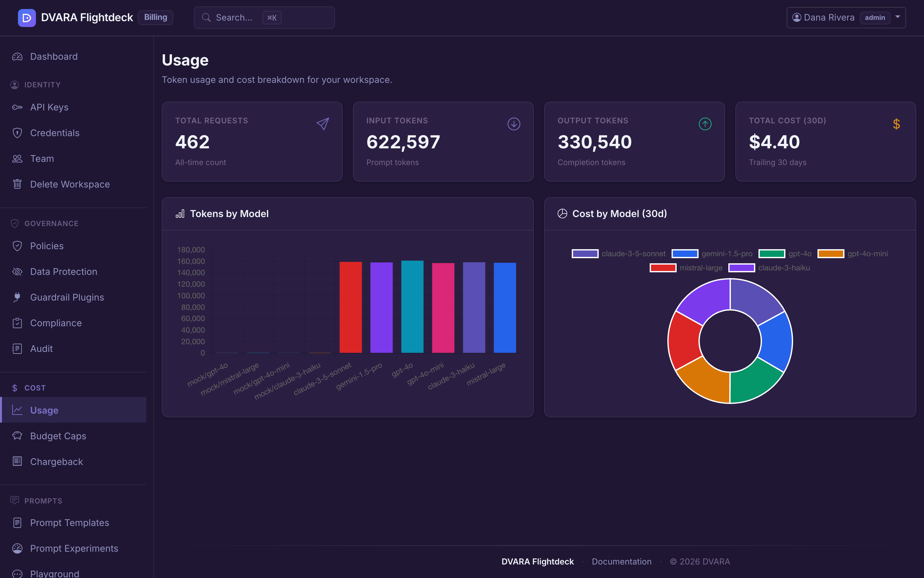The width and height of the screenshot is (924, 578).
Task: Focus the Search input field
Action: point(264,18)
